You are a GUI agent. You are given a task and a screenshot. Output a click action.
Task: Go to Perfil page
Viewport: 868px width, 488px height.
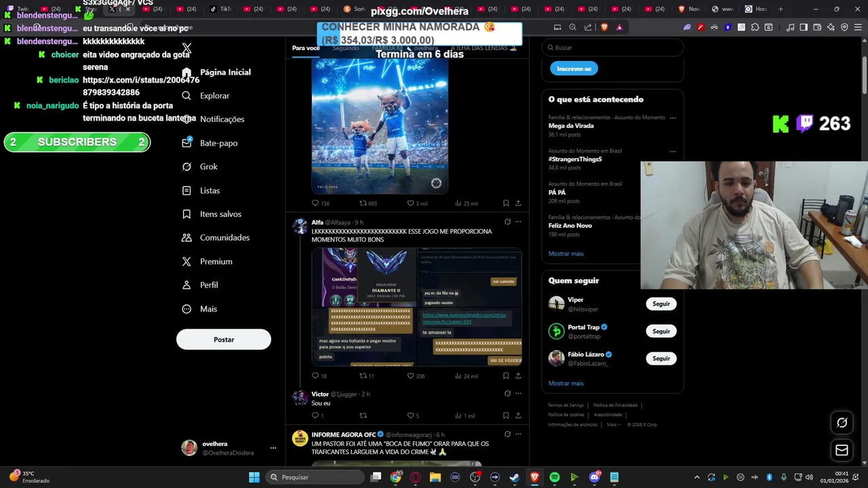click(x=200, y=285)
